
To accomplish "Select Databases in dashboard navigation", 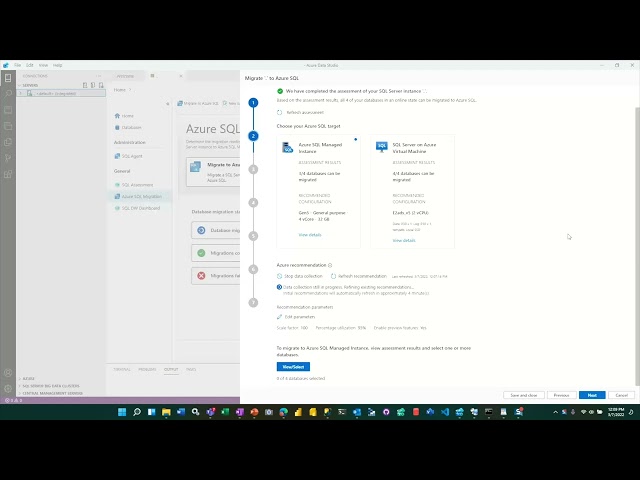I will tap(131, 127).
